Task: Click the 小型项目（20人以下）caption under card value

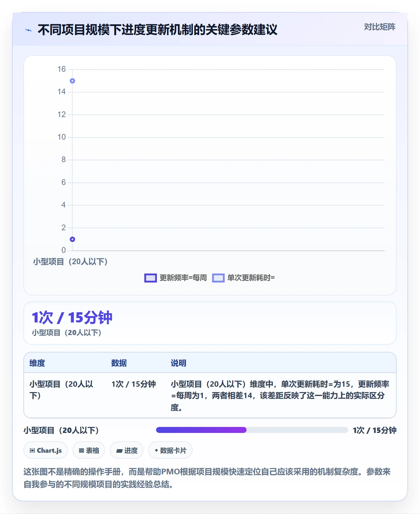Action: point(67,333)
